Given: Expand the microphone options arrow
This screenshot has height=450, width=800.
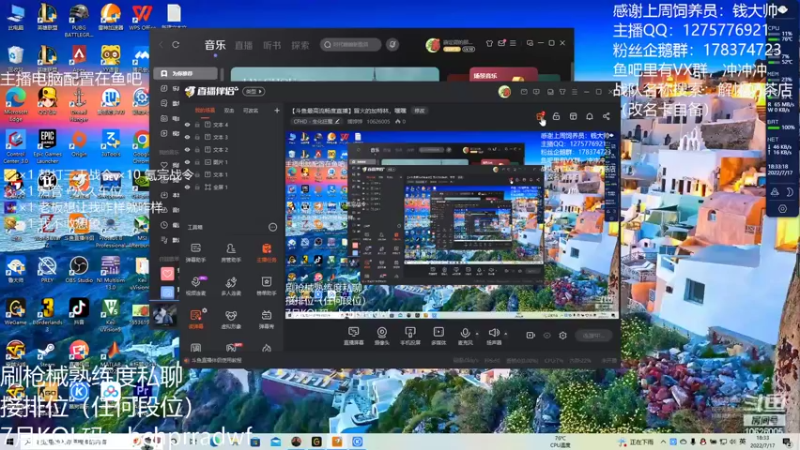Looking at the screenshot, I should pyautogui.click(x=477, y=334).
